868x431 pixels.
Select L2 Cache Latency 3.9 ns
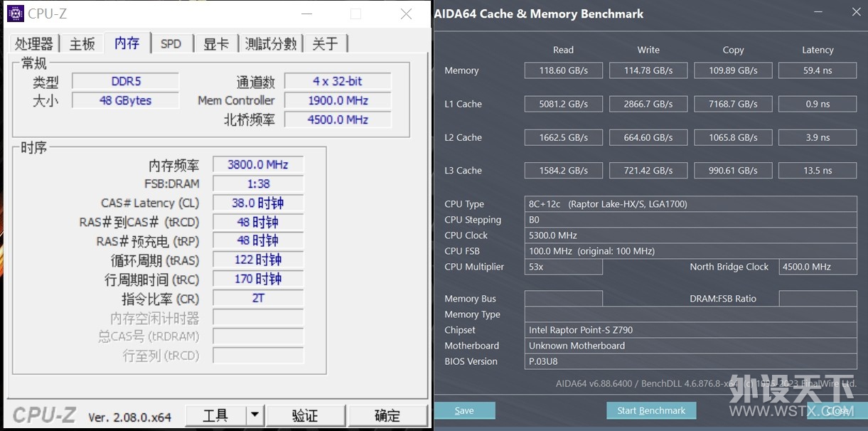(818, 137)
